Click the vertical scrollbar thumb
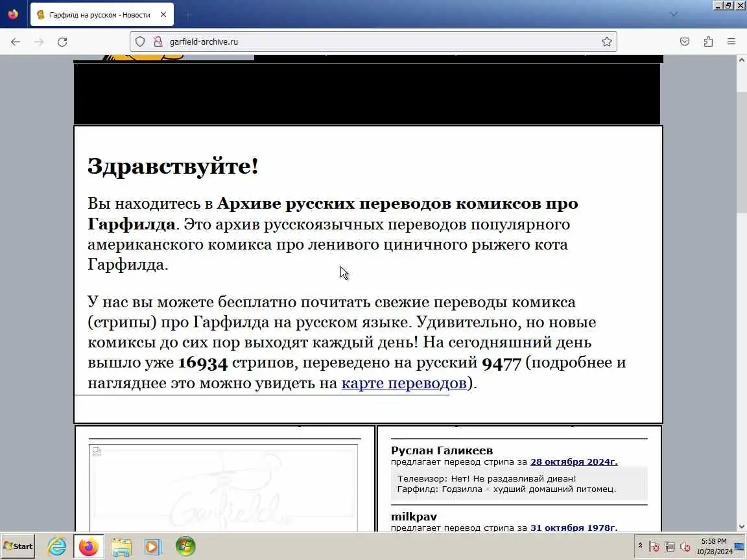Screen dimensions: 747x560 point(741,152)
